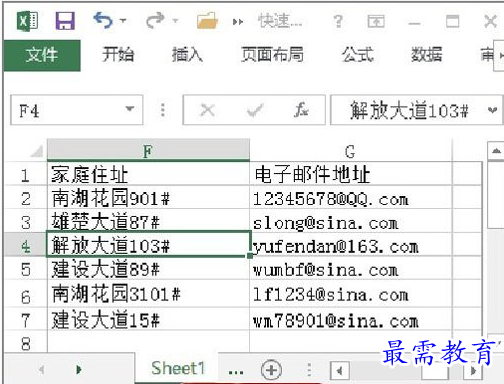Switch to Sheet1 tab
Viewport: 504px width, 384px height.
point(178,368)
